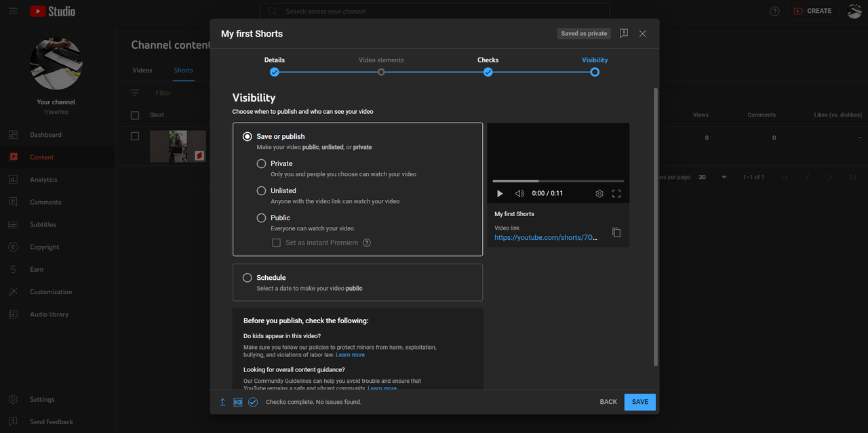Click the Saved as private badge
Screen dimensions: 868x433
pyautogui.click(x=584, y=34)
